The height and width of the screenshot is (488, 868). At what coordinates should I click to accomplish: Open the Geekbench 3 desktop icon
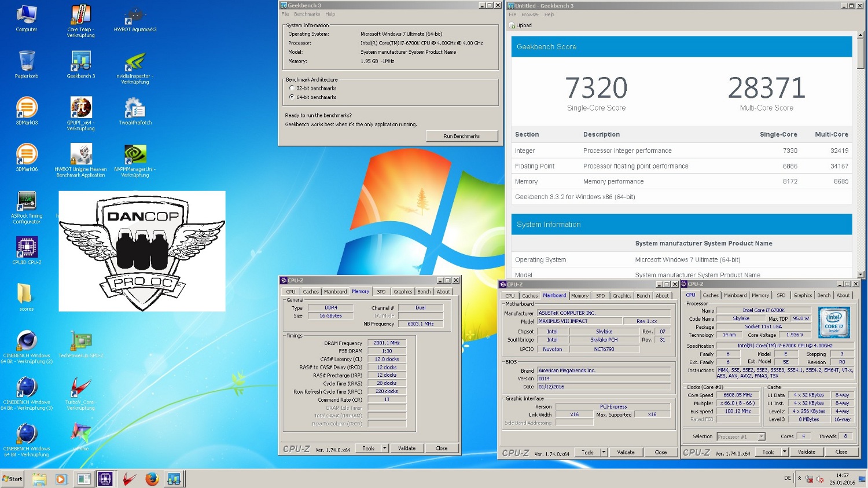click(x=81, y=64)
